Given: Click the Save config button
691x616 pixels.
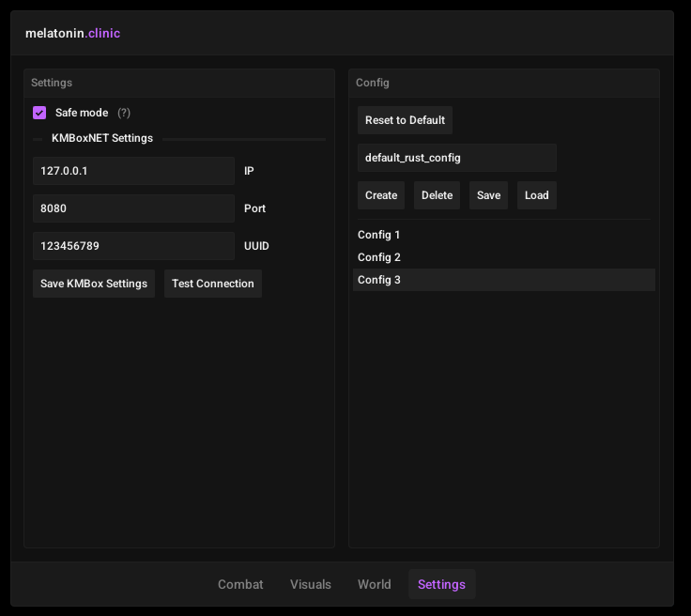Looking at the screenshot, I should (489, 195).
